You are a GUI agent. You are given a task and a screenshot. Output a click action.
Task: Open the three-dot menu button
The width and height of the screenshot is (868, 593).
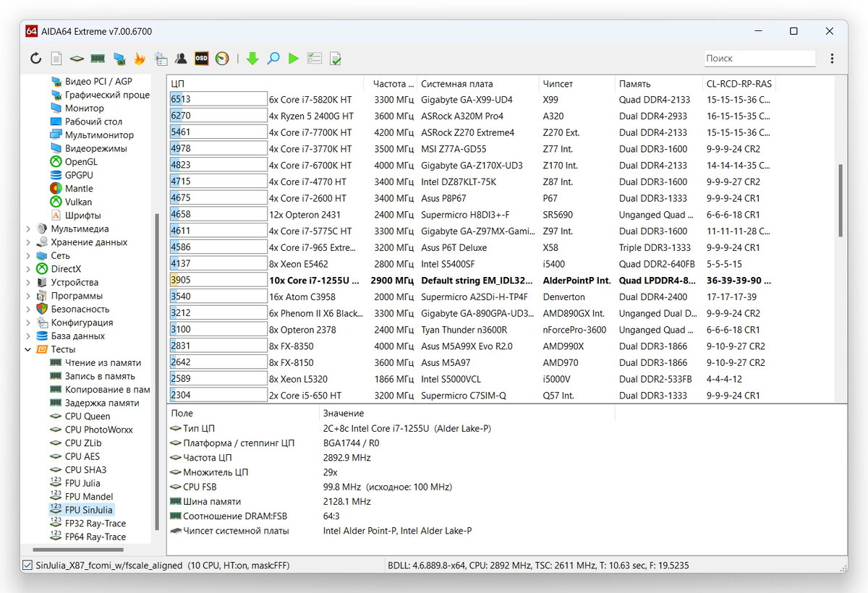pos(833,59)
